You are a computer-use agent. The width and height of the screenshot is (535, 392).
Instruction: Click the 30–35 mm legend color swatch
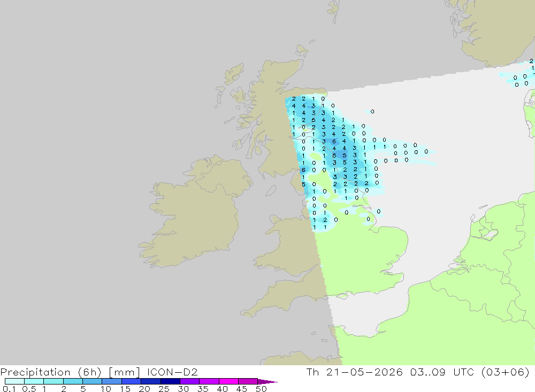point(190,381)
